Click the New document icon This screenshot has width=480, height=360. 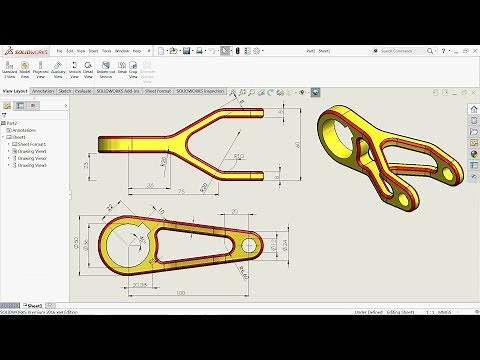[161, 51]
